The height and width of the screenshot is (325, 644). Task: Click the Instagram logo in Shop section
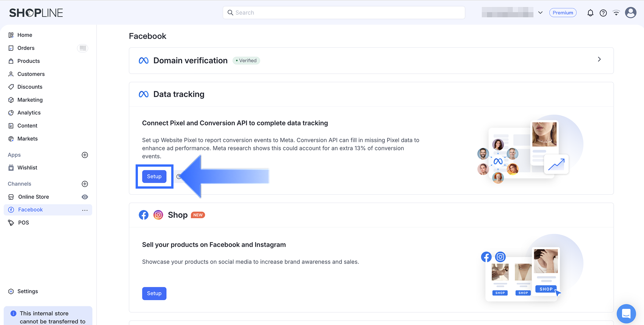tap(158, 215)
